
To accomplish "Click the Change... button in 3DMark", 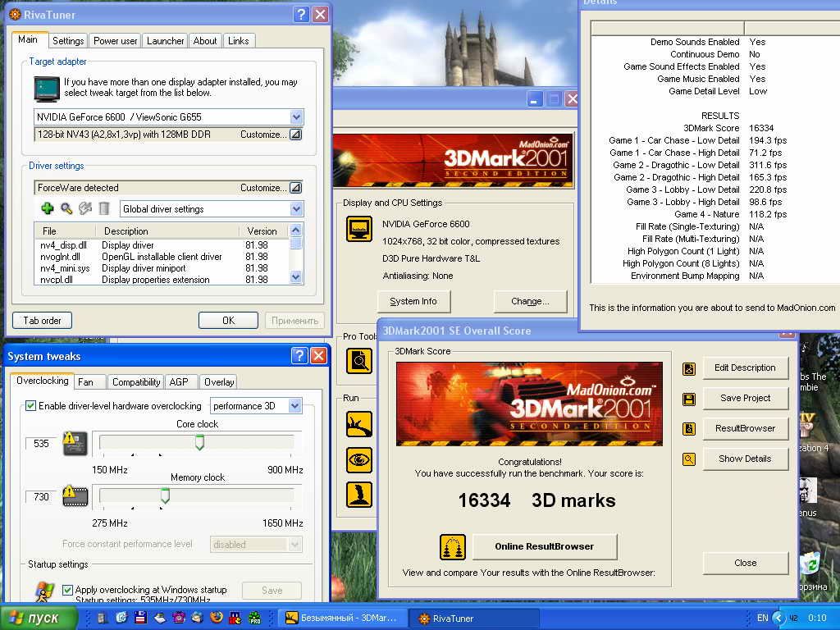I will [x=530, y=301].
